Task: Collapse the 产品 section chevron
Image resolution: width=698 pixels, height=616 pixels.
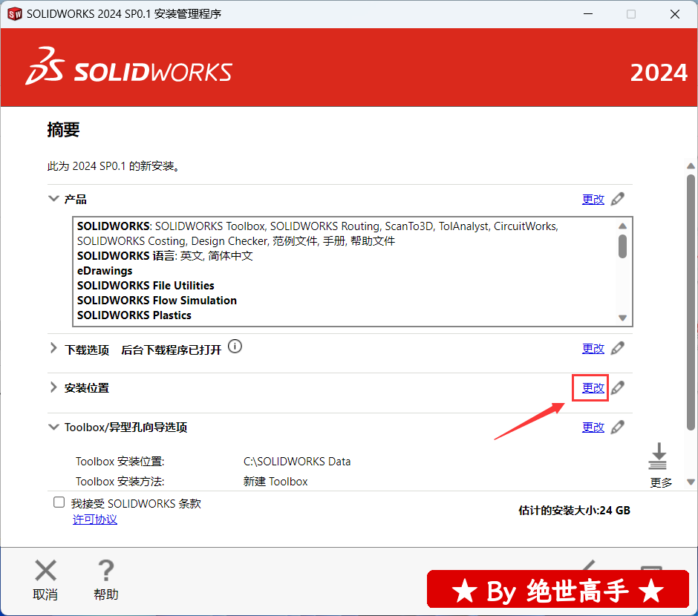Action: coord(53,199)
